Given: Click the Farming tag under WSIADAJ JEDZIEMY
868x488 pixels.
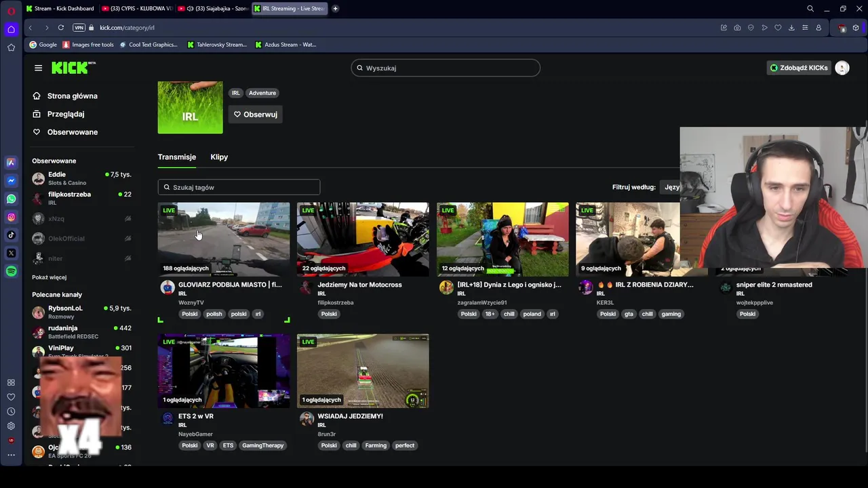Looking at the screenshot, I should pos(376,445).
